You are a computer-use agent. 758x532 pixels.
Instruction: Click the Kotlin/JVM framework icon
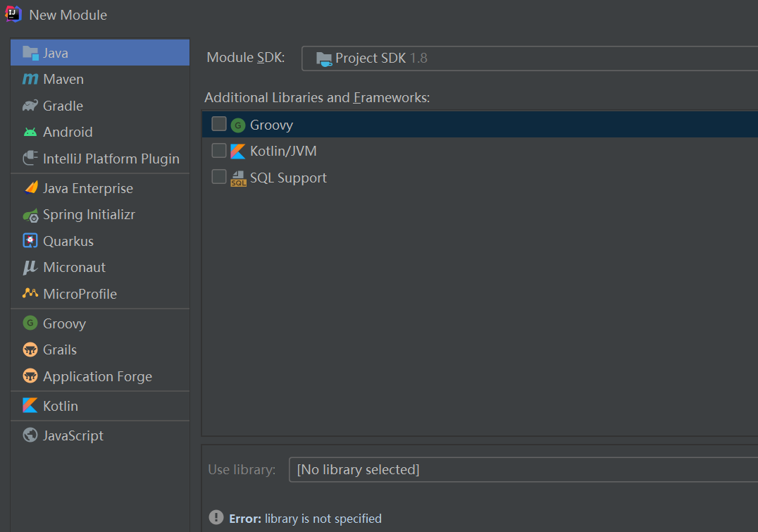click(238, 151)
